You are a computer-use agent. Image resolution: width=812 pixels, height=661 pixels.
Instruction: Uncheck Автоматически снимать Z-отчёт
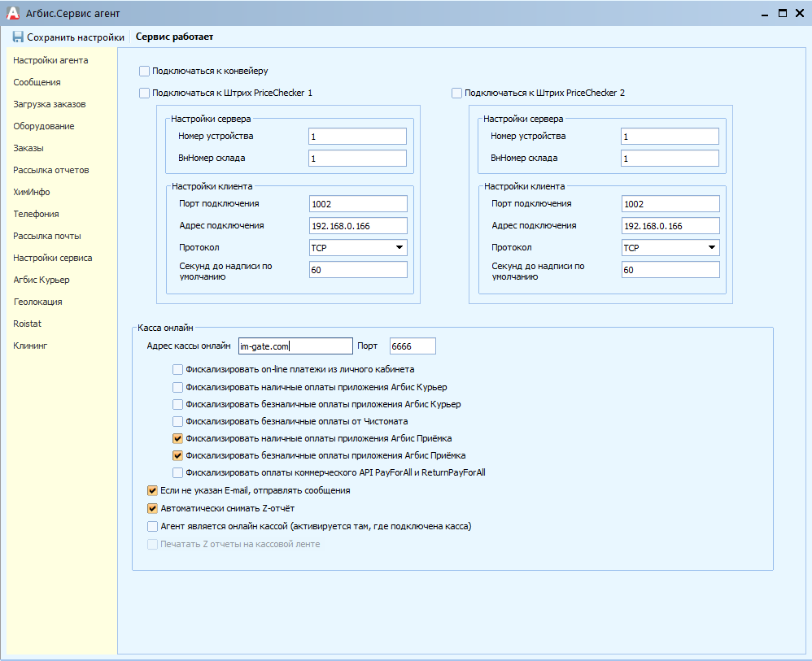tap(152, 508)
